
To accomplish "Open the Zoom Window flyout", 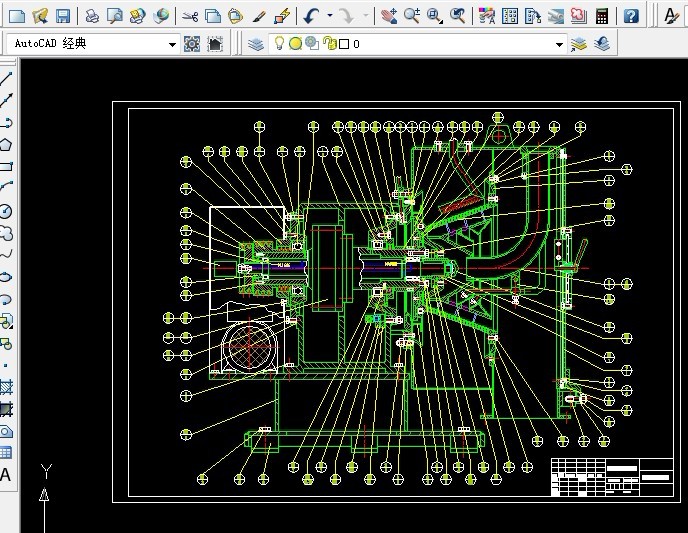I will [x=434, y=17].
